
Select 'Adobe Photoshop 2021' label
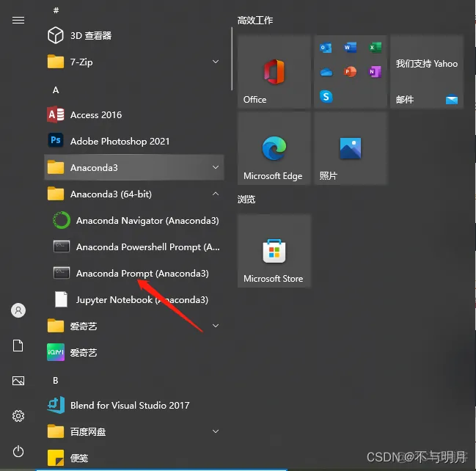120,141
